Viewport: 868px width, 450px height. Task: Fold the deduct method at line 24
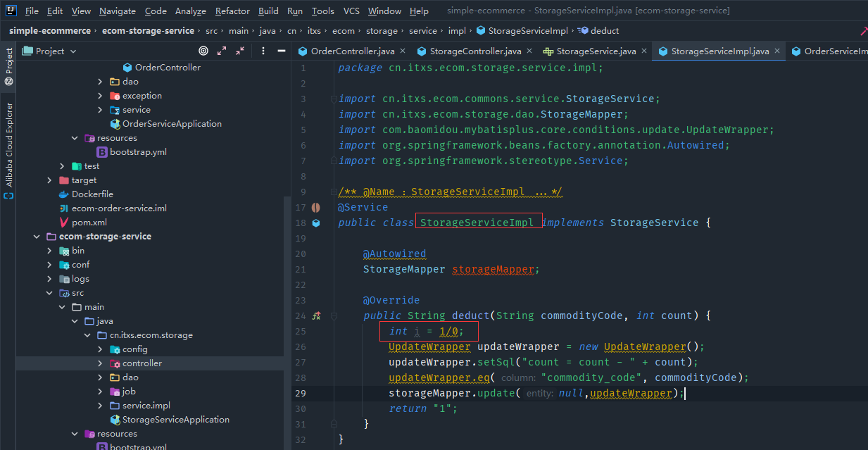point(334,315)
